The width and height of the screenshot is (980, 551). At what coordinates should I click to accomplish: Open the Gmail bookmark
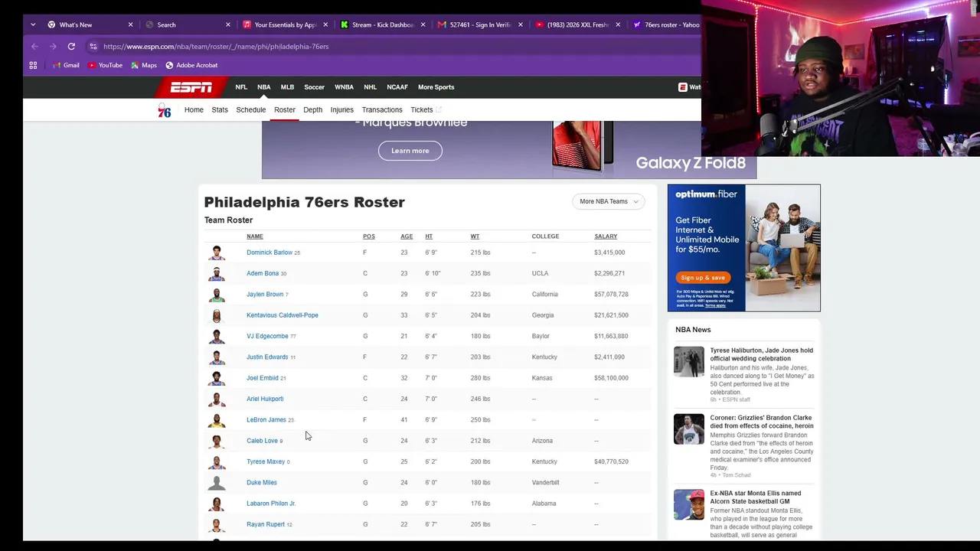66,65
